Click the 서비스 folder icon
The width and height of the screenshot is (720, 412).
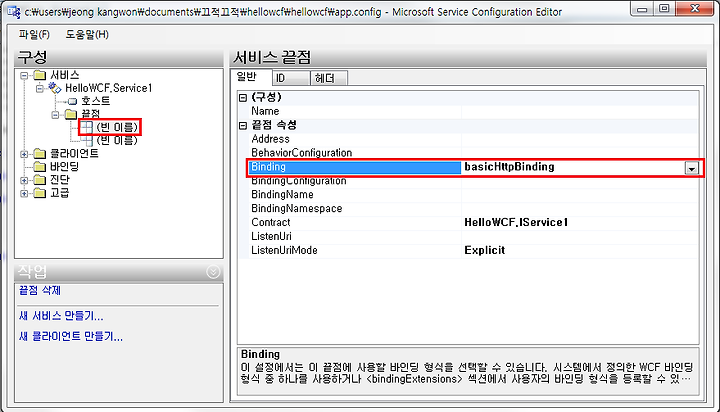coord(40,75)
